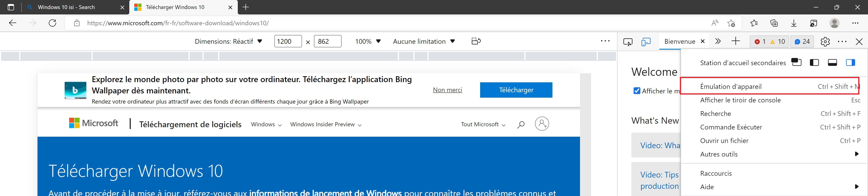Open the Aucune limitation throttling dropdown
868x196 pixels.
[424, 41]
